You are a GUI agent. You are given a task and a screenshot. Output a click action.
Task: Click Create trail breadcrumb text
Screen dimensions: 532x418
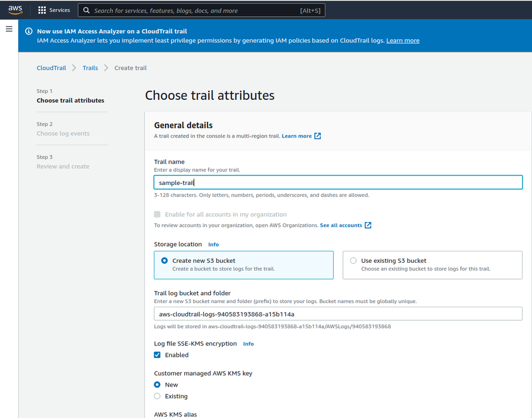pos(131,68)
